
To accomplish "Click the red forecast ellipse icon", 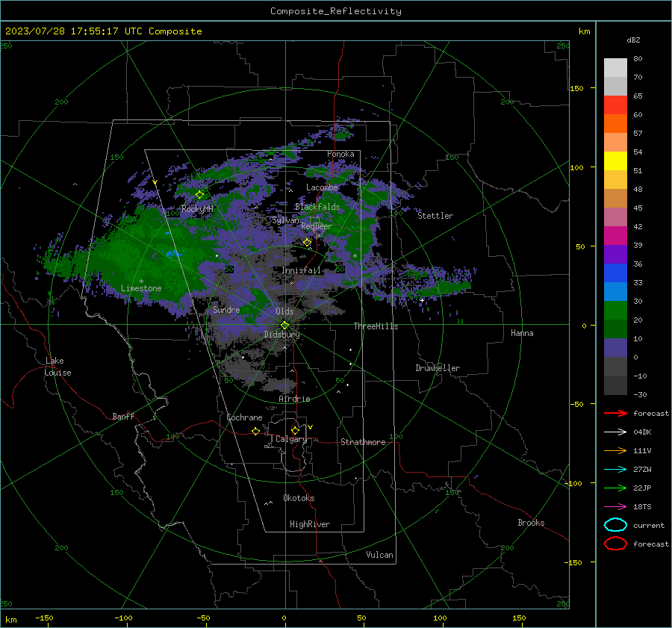I will coord(615,544).
